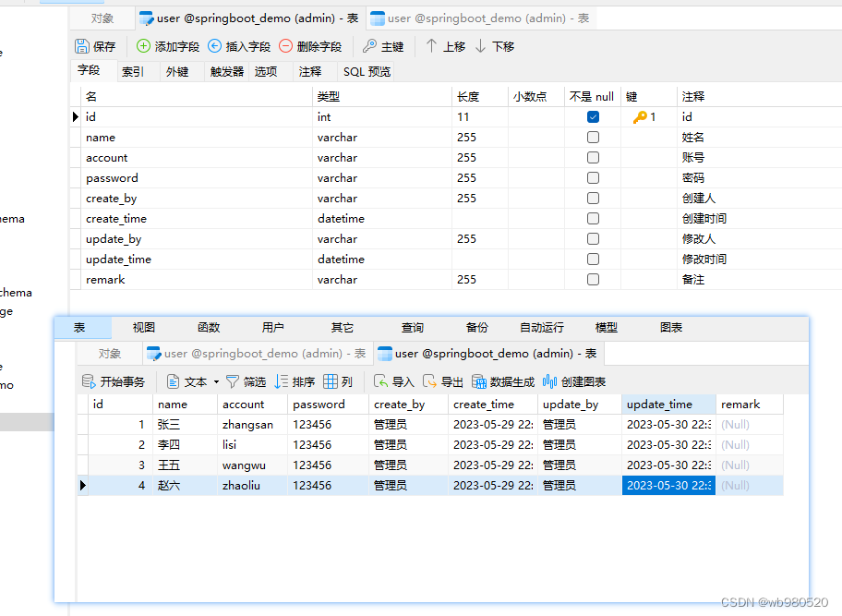Check Not null for remark field
The image size is (842, 616).
pyautogui.click(x=593, y=279)
